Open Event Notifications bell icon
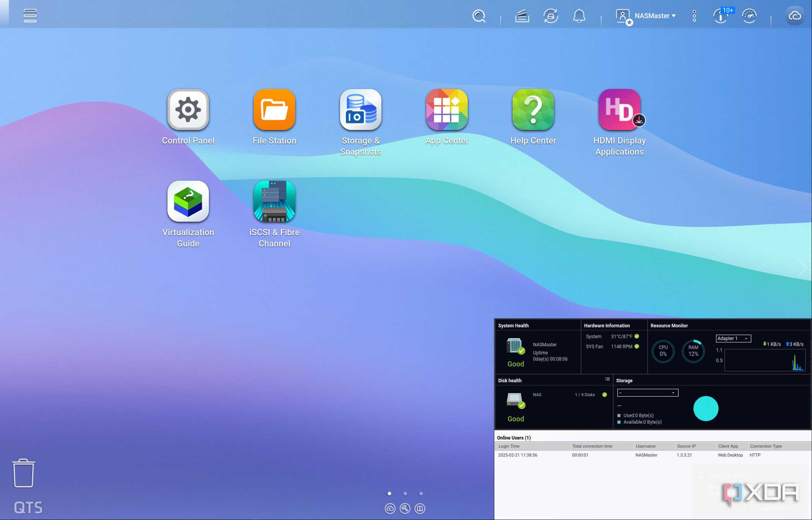This screenshot has height=520, width=812. point(579,16)
